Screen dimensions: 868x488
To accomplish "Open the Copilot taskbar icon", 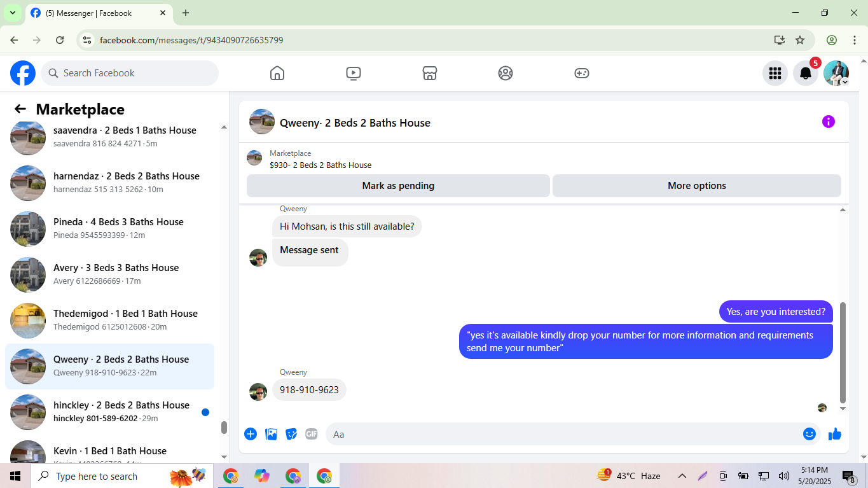I will tap(262, 476).
